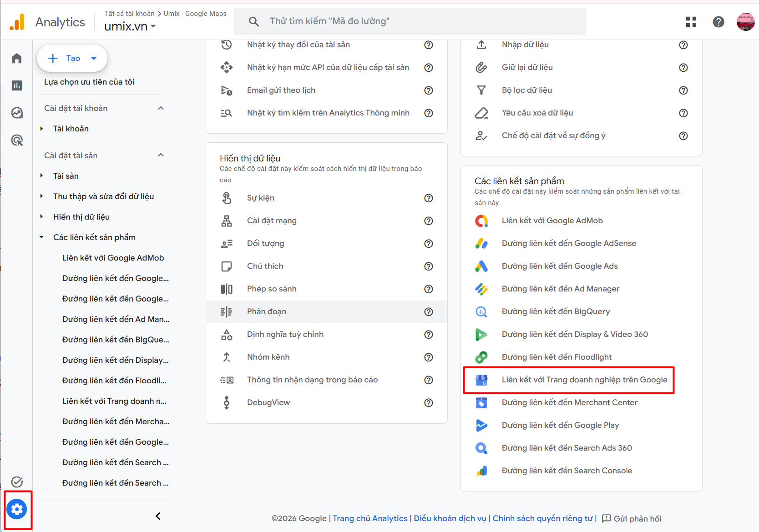The image size is (759, 532).
Task: Click help icon for Cài đặt mạng
Action: pos(429,221)
